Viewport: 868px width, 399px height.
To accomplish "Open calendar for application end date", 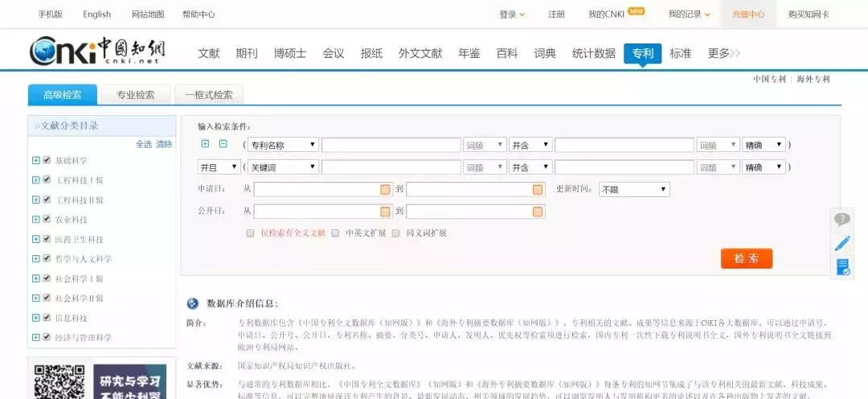I will (538, 190).
